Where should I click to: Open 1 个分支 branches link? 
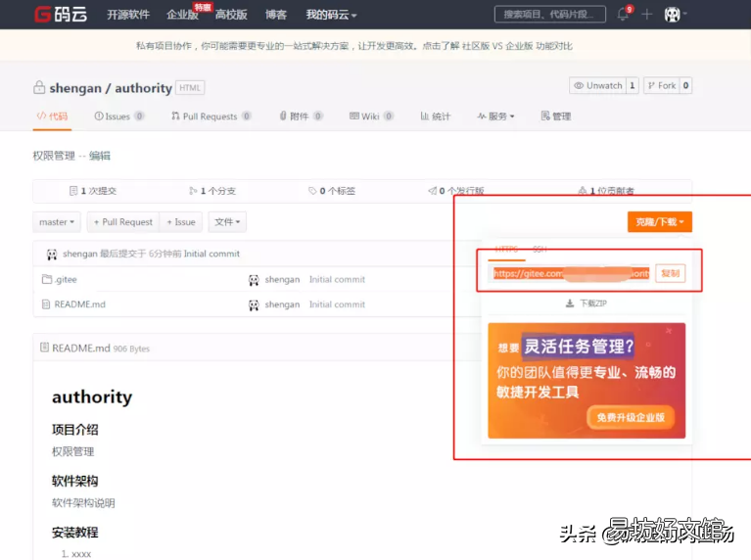tap(212, 191)
